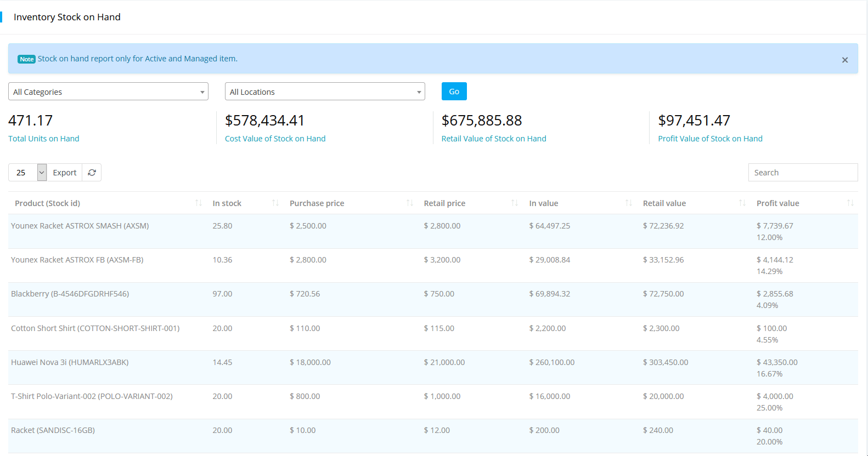Sort by Purchase price column
Screen dimensions: 868x456
(x=409, y=203)
